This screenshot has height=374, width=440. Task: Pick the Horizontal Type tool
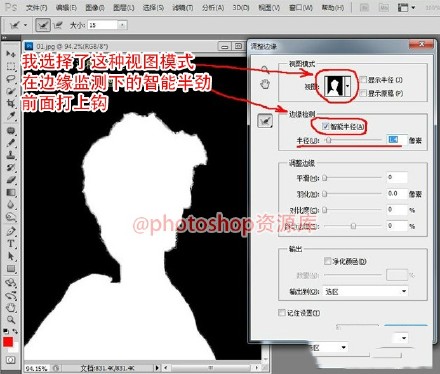(x=11, y=244)
